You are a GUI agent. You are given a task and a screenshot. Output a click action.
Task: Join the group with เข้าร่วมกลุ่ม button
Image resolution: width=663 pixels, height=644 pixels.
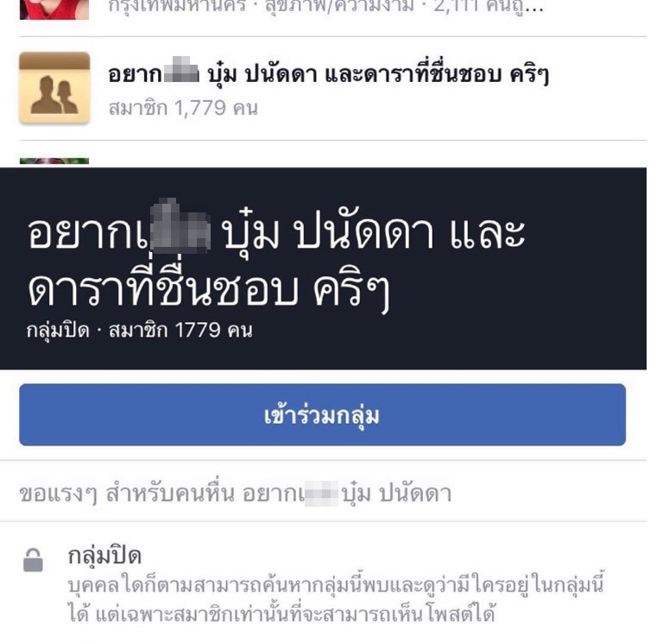tap(322, 414)
